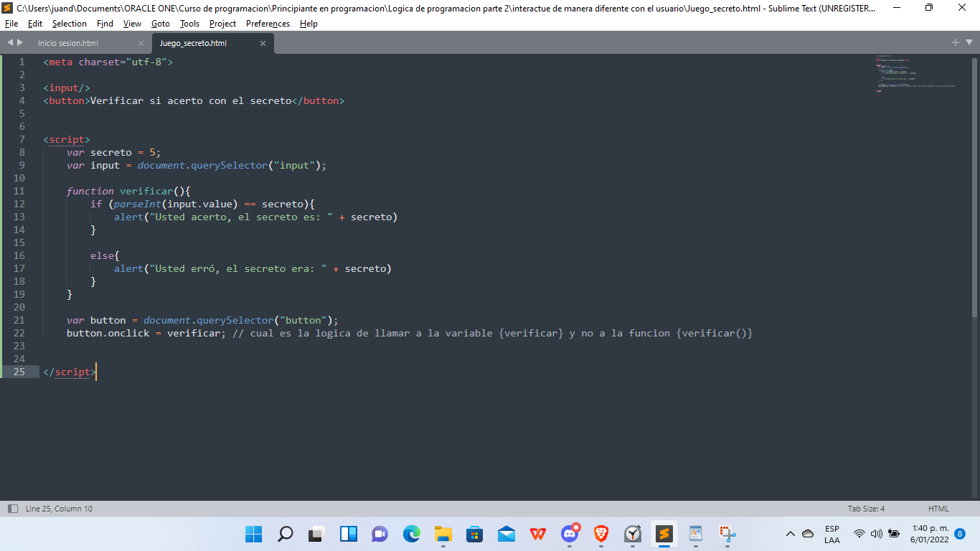Click the <input/> tag on line 3
This screenshot has width=980, height=551.
click(x=67, y=88)
